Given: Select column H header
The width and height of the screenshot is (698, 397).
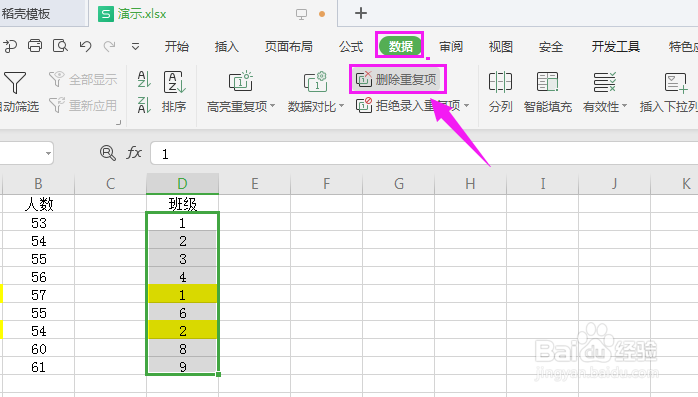Looking at the screenshot, I should (470, 183).
